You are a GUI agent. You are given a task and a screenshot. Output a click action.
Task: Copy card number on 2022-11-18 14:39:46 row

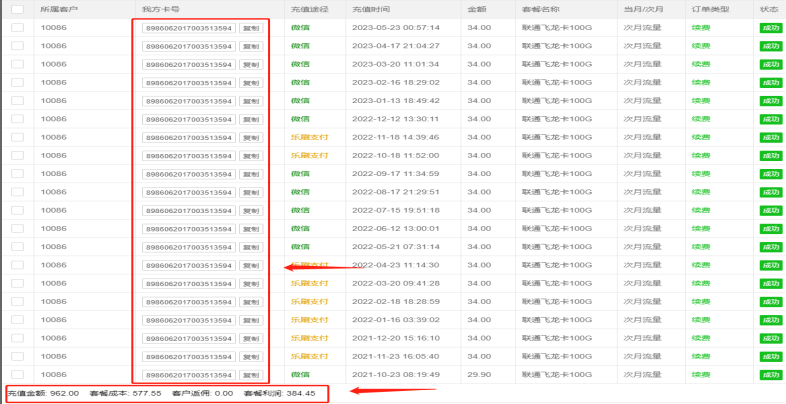click(251, 138)
